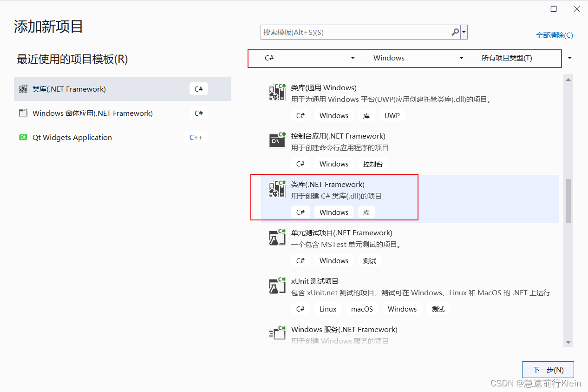
Task: Click the description 一个包含 MSTest 单元测试的项目
Action: pos(346,244)
